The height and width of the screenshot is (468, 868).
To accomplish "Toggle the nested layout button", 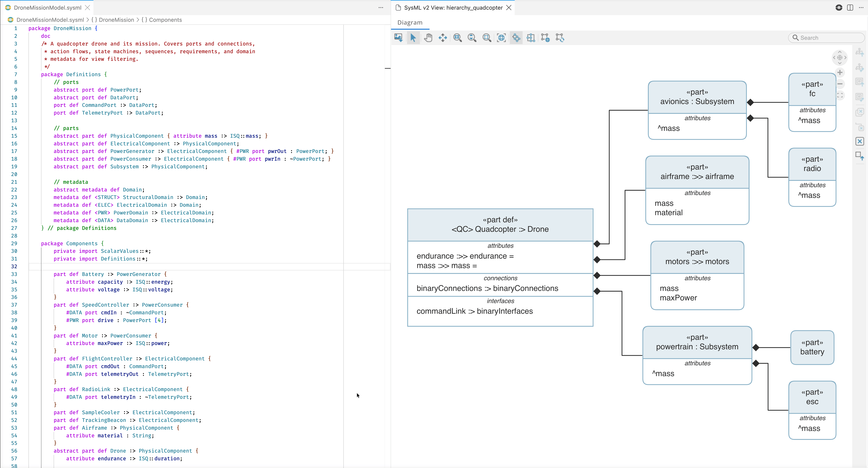I will click(x=531, y=38).
